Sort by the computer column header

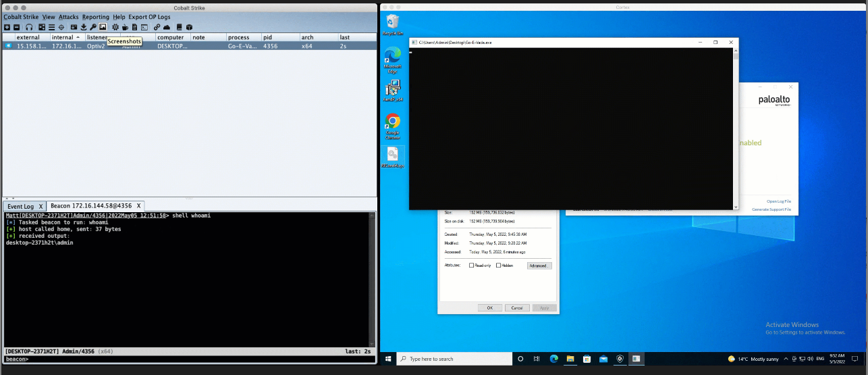coord(173,37)
